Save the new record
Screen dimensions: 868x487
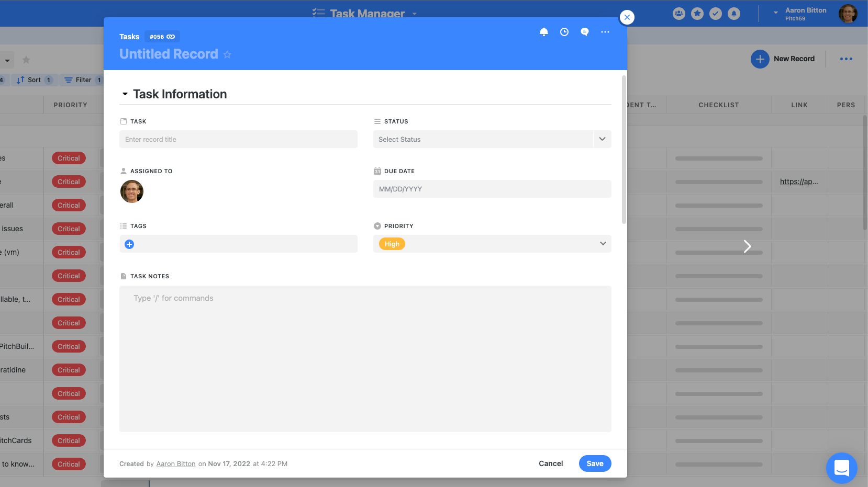pos(595,463)
